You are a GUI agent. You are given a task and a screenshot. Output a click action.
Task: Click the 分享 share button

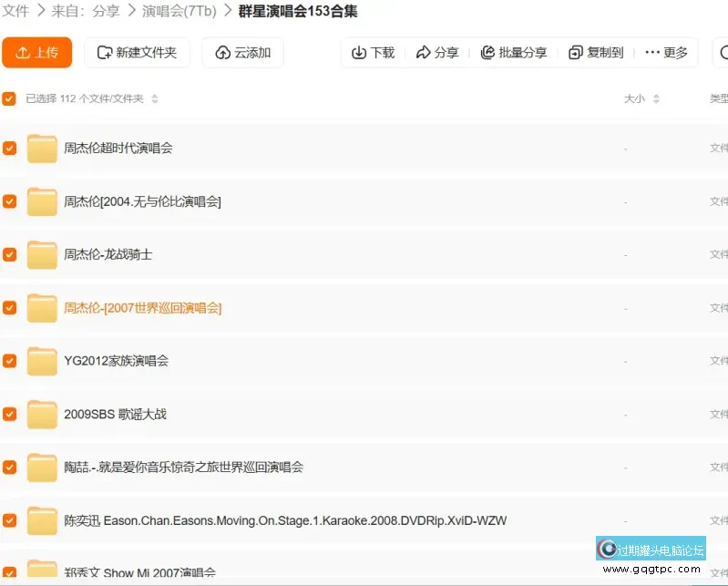[x=437, y=53]
